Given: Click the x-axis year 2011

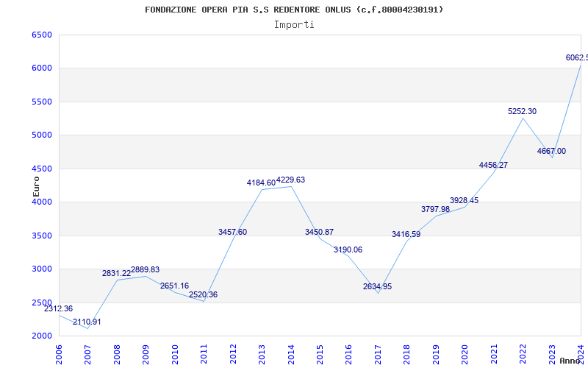Looking at the screenshot, I should [x=204, y=355].
